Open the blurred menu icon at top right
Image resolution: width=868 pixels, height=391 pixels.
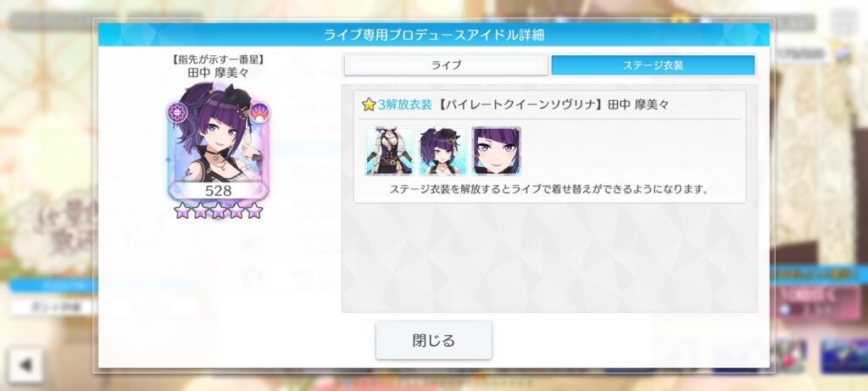(844, 23)
